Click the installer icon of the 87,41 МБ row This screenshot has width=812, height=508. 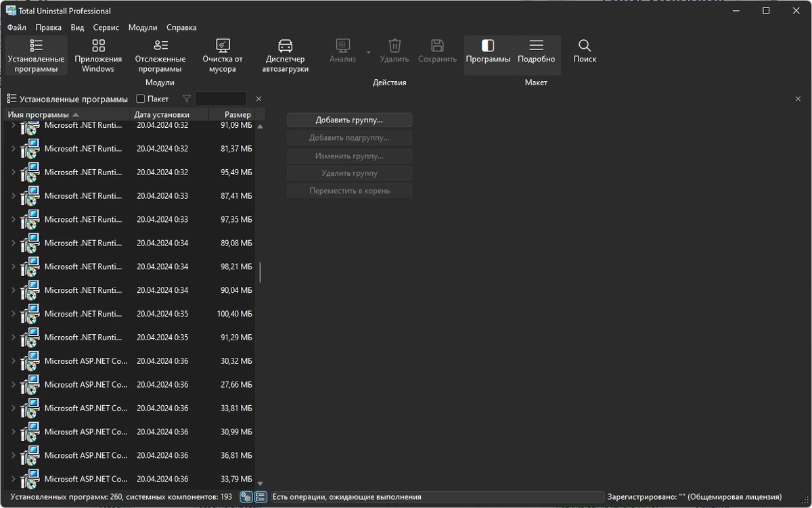point(30,196)
